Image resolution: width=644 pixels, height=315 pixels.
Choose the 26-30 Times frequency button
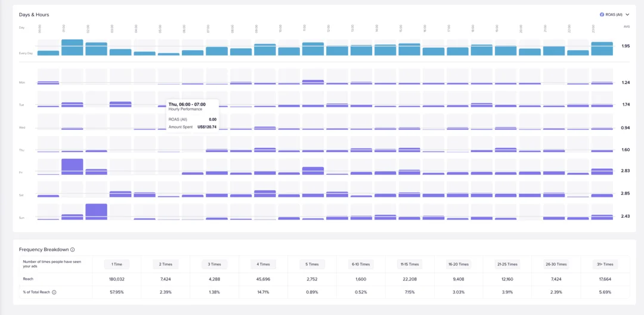[x=556, y=264]
